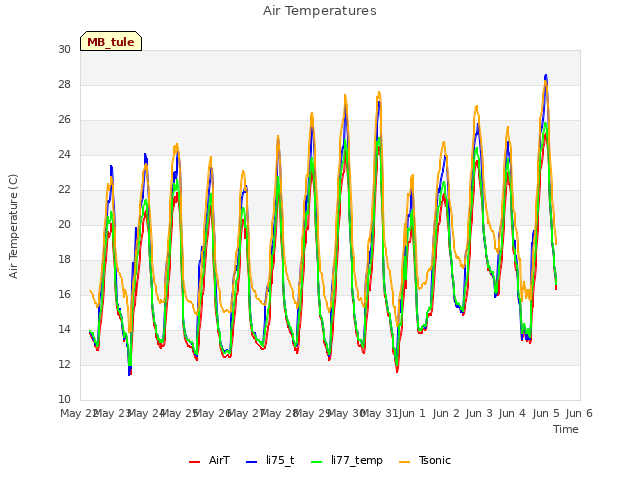Image resolution: width=640 pixels, height=480 pixels.
Task: Click the y-axis value 26
Action: tap(64, 120)
